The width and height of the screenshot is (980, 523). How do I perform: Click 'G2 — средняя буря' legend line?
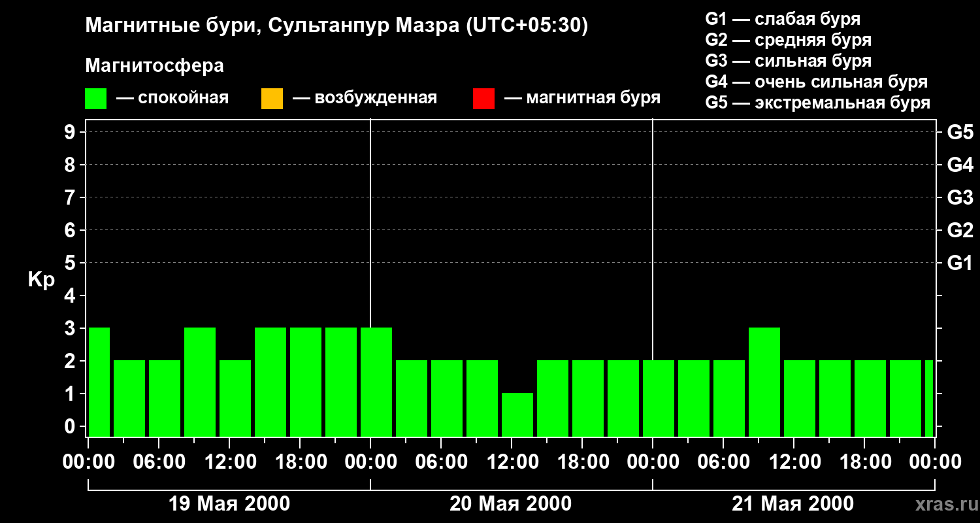click(788, 40)
